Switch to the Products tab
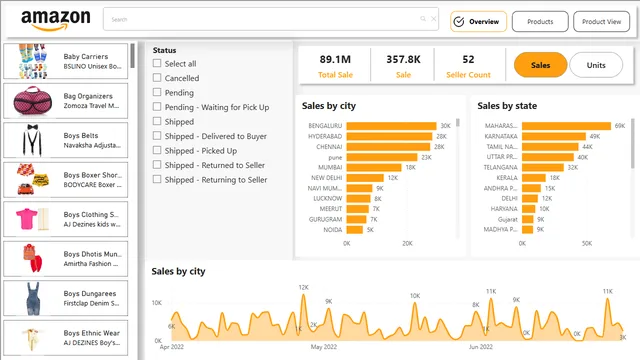 (x=540, y=22)
